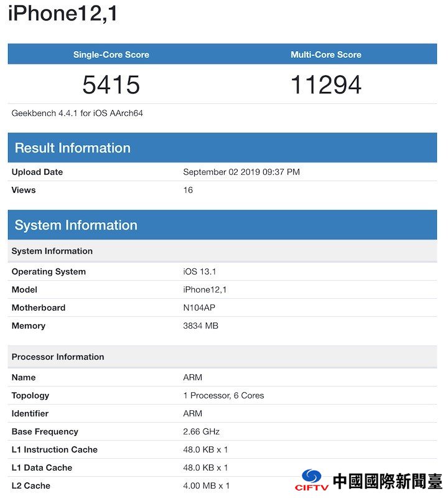The image size is (448, 498).
Task: Click the Single-Core Score header
Action: (111, 55)
